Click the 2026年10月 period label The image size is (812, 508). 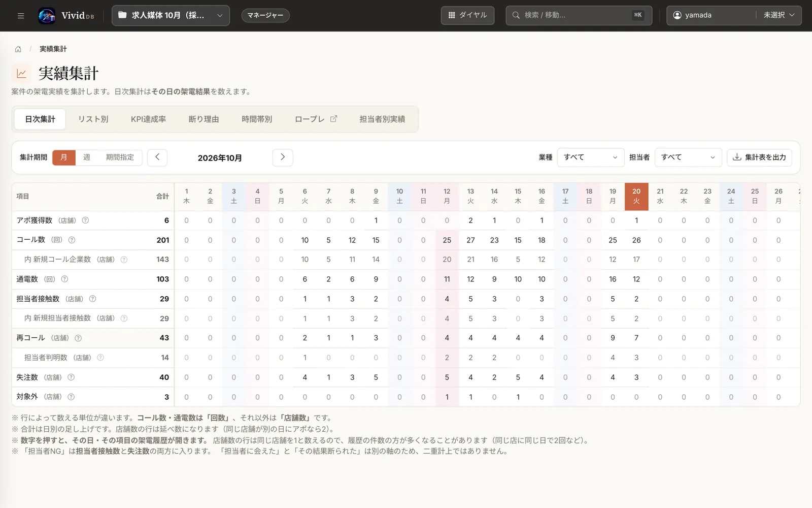coord(220,158)
